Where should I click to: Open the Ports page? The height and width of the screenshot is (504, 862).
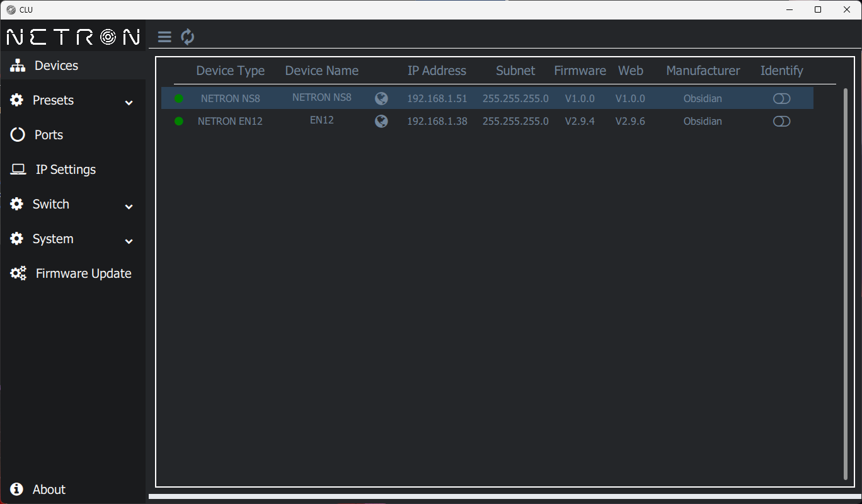point(73,135)
